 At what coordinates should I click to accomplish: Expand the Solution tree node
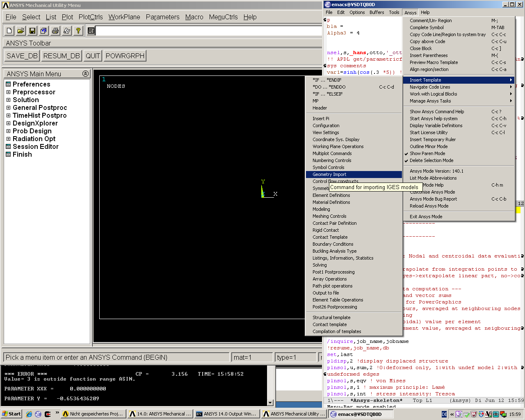click(8, 100)
